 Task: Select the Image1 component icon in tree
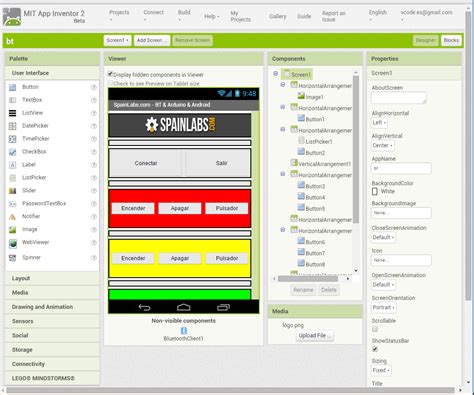[301, 96]
